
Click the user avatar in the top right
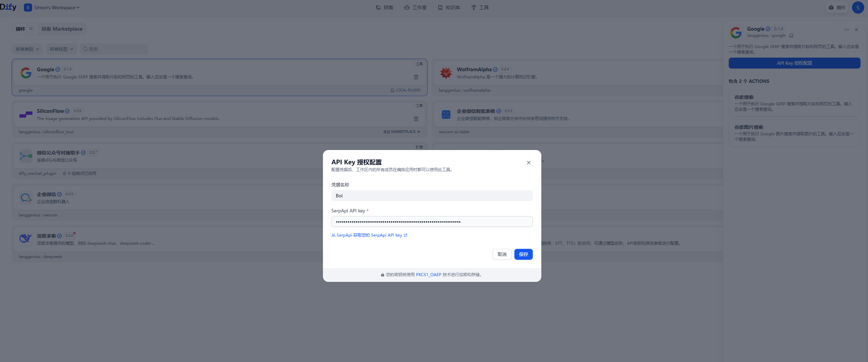[858, 7]
